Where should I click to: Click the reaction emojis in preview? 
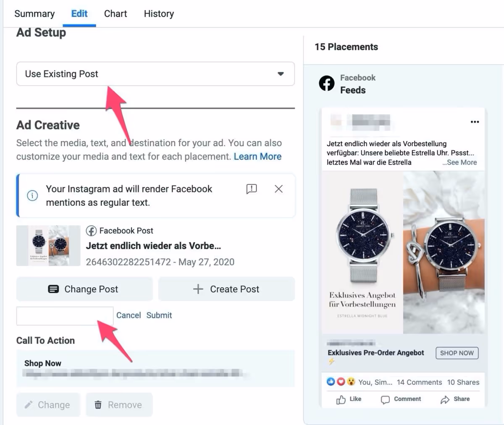(341, 382)
